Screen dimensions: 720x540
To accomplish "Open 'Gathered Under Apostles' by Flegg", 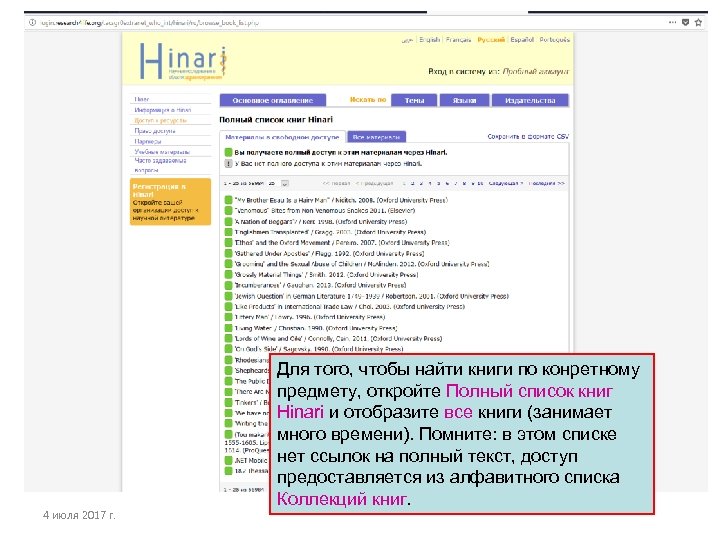I will coord(329,253).
